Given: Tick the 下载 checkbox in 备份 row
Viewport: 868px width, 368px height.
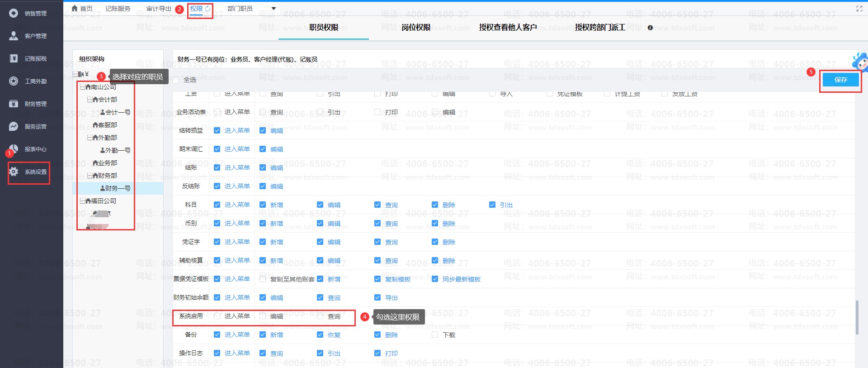Looking at the screenshot, I should tap(435, 335).
